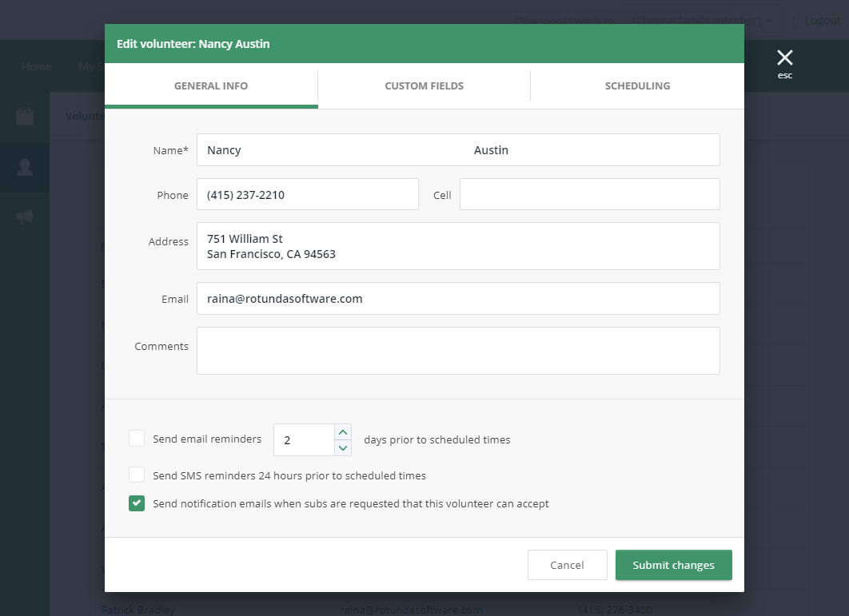Select the volunteers person icon in sidebar

[25, 167]
